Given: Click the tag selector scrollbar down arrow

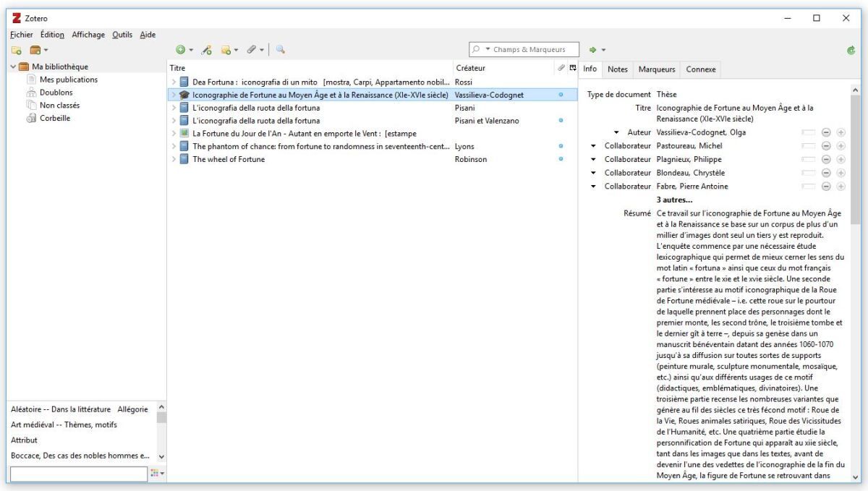Looking at the screenshot, I should (x=161, y=456).
